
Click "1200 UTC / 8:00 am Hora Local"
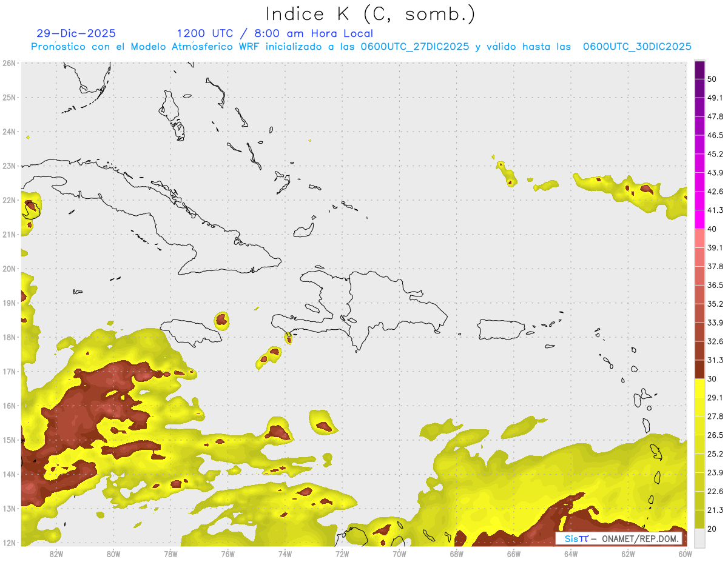coord(275,33)
